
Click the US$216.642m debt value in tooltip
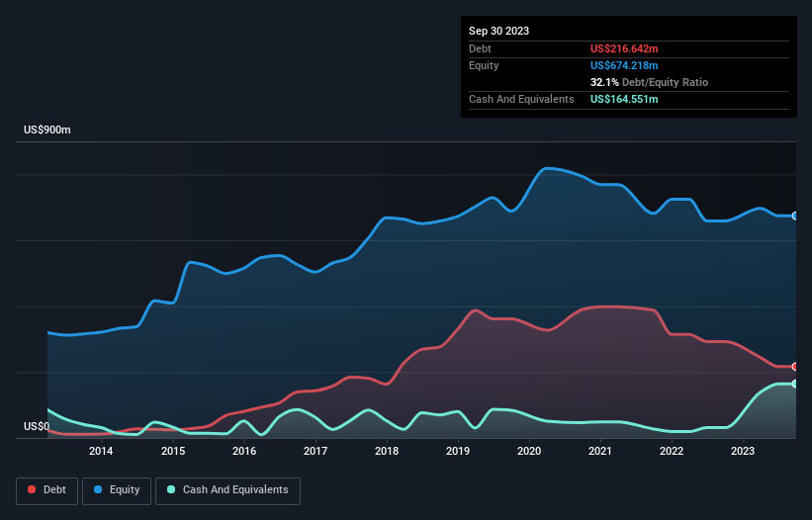pyautogui.click(x=624, y=48)
